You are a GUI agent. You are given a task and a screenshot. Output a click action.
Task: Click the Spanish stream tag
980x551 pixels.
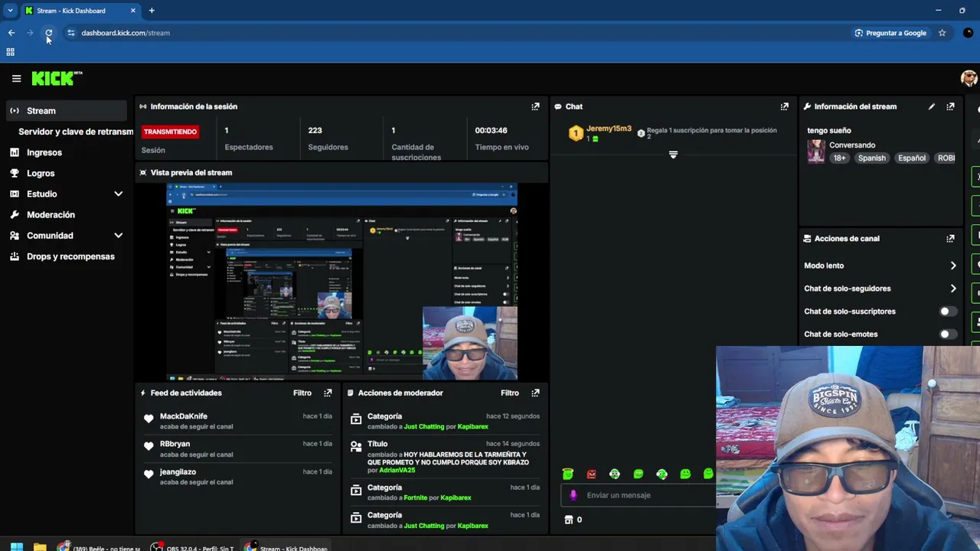[871, 158]
